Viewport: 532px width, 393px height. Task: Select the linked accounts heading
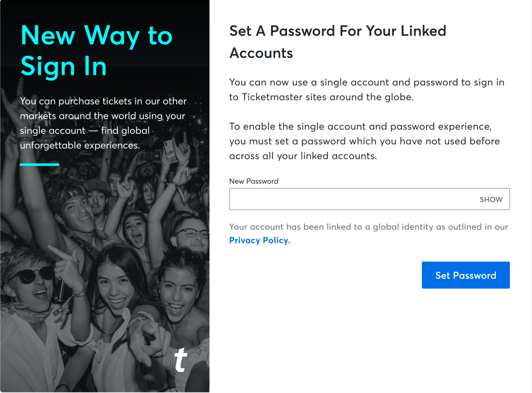pos(337,42)
